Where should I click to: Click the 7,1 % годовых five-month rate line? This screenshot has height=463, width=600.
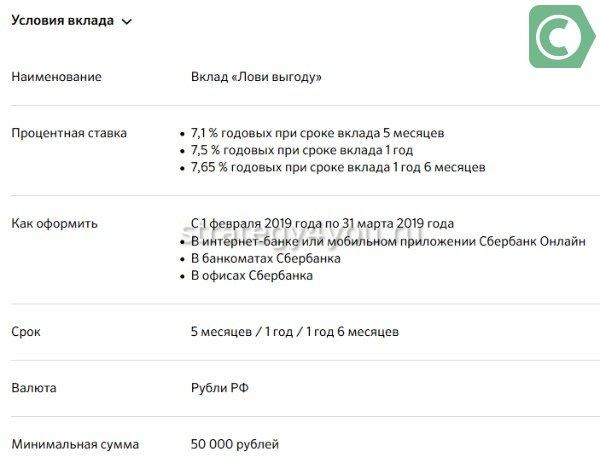pyautogui.click(x=317, y=133)
